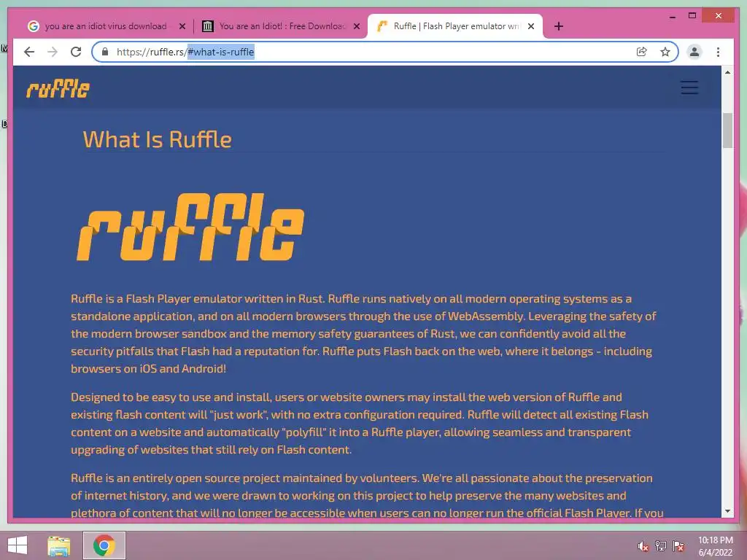747x560 pixels.
Task: Click the Ruffle logo in the site header
Action: pos(58,88)
